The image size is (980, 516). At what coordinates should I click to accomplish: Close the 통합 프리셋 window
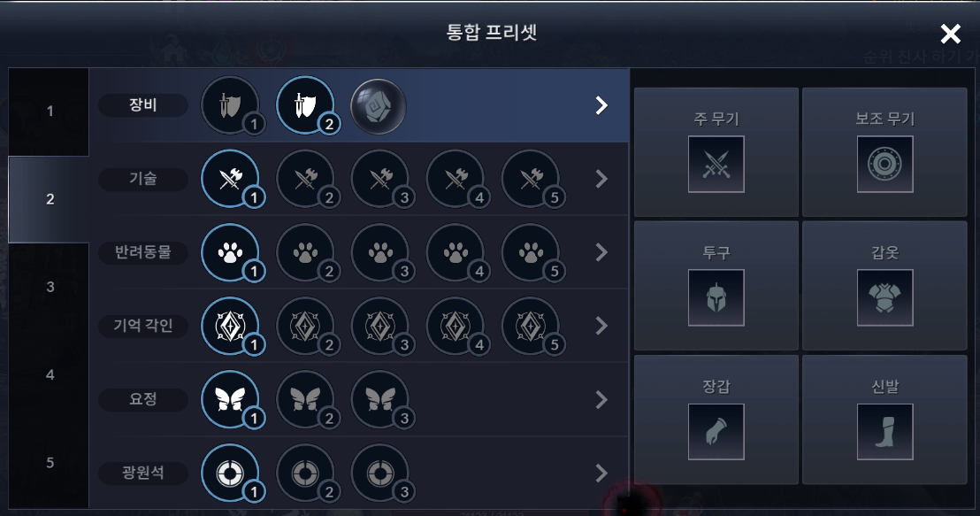click(951, 34)
